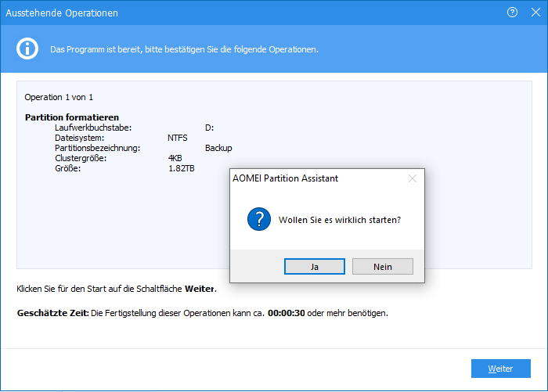Click the NTFS file system value

[x=178, y=138]
